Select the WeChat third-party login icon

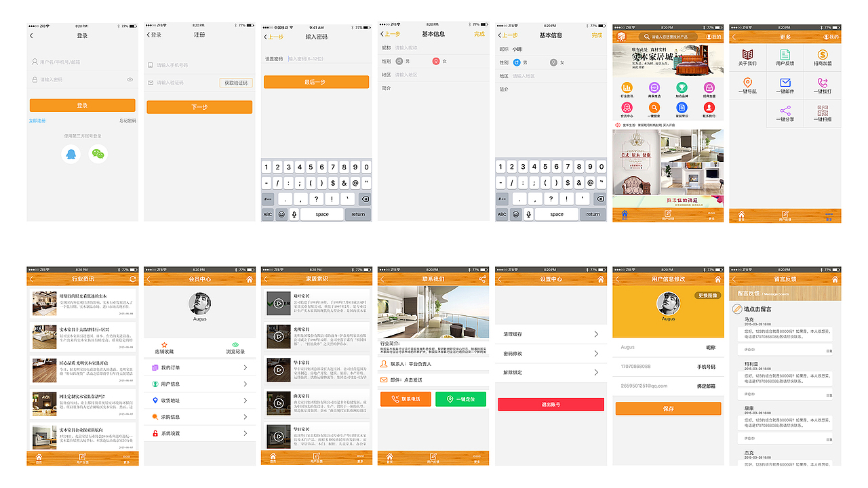coord(98,154)
